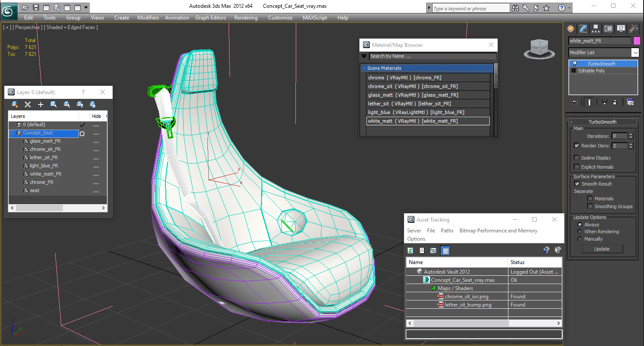Click Refresh icon in Asset Tracking
This screenshot has width=644, height=346.
point(411,251)
